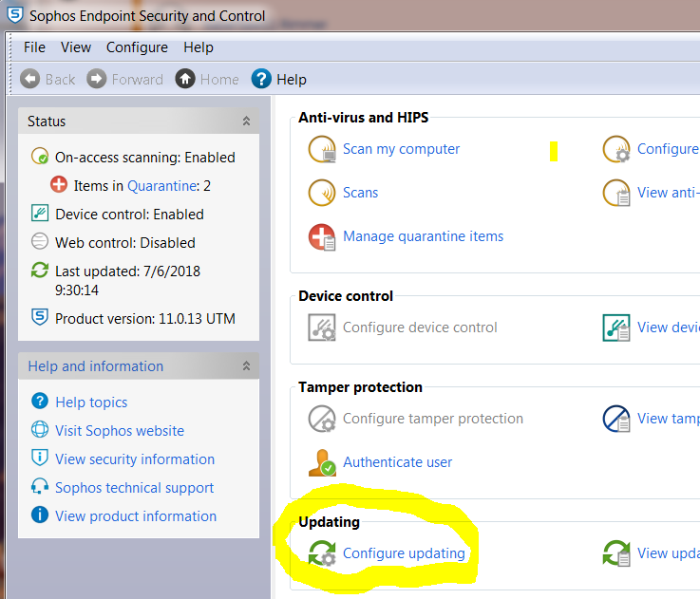Click the Authenticate user icon
The width and height of the screenshot is (700, 599).
point(322,462)
